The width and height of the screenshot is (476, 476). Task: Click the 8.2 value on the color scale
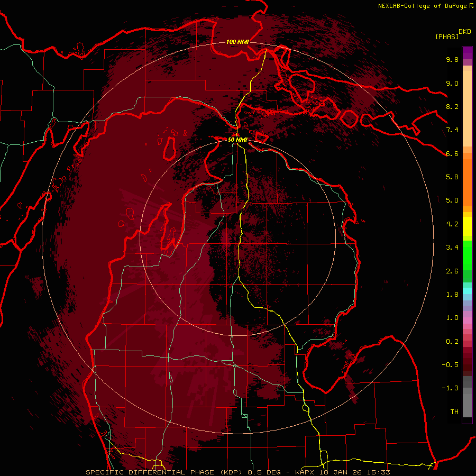point(452,106)
